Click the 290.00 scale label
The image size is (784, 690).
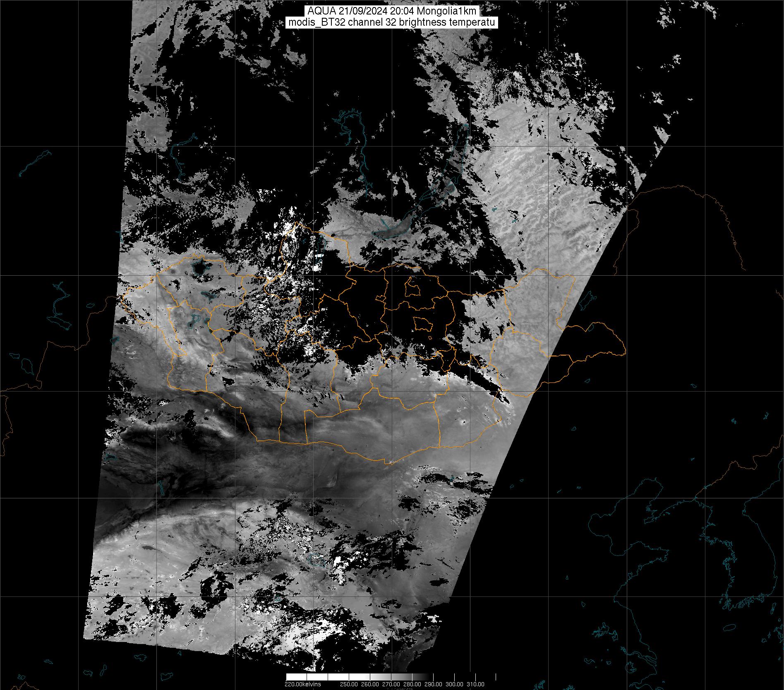point(434,684)
